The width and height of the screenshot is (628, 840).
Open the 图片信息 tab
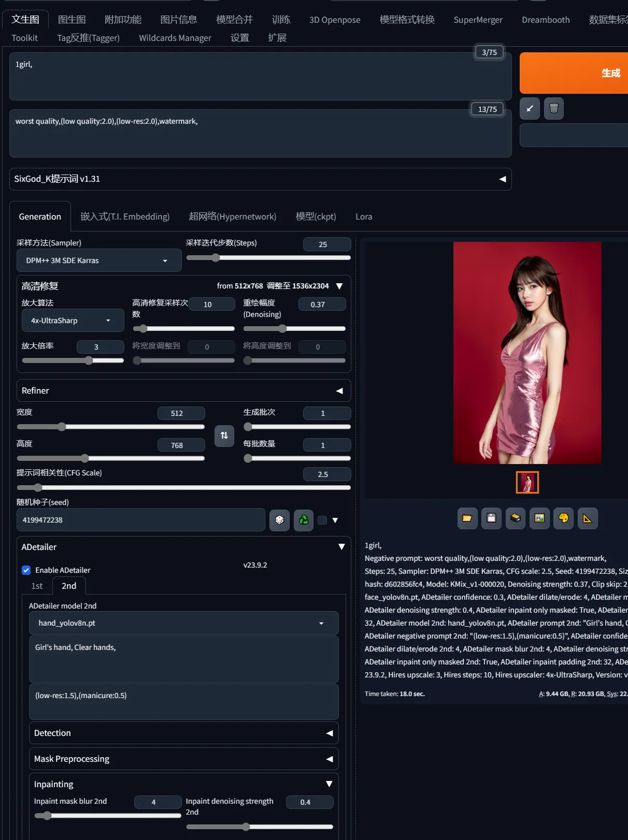[x=179, y=20]
